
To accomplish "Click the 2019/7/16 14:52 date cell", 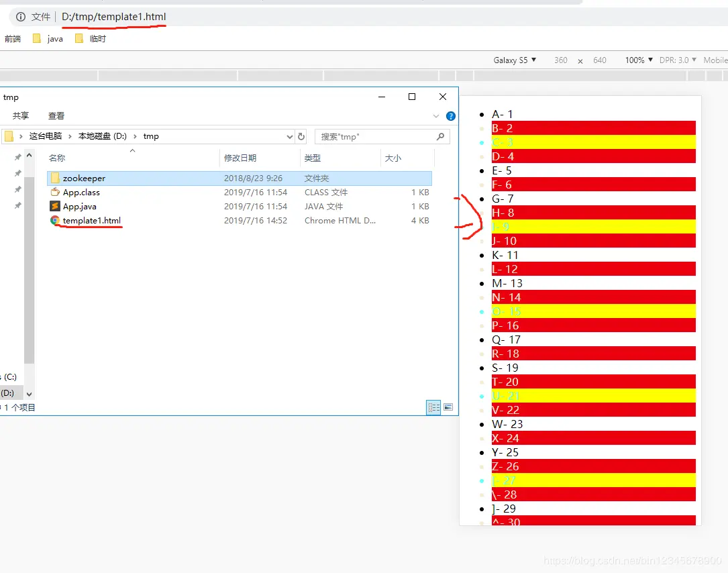I will (x=256, y=221).
